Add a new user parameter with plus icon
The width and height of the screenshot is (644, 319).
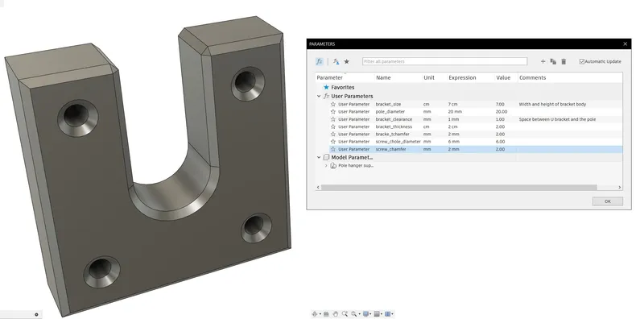coord(543,62)
